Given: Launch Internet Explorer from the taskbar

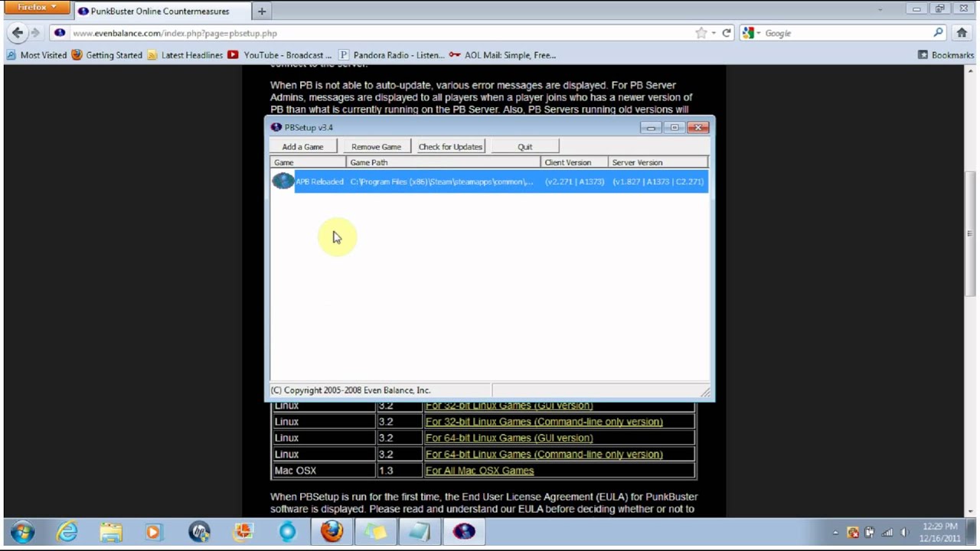Looking at the screenshot, I should coord(67,531).
